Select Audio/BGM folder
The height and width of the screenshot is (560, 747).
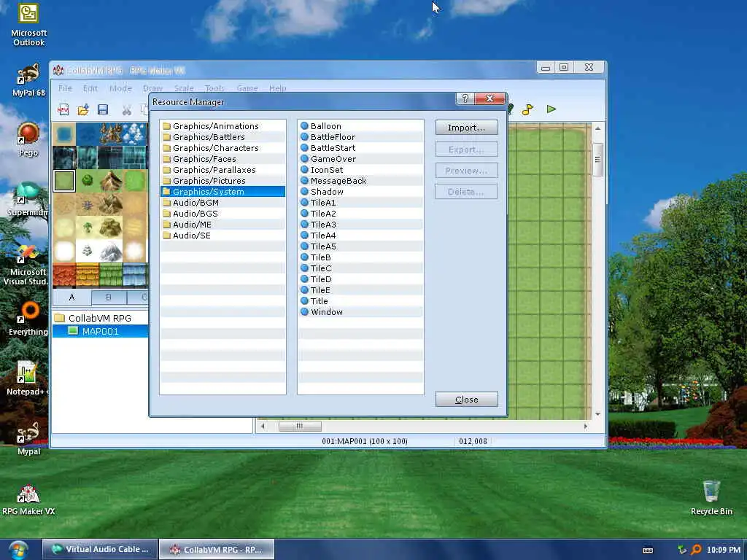click(222, 203)
